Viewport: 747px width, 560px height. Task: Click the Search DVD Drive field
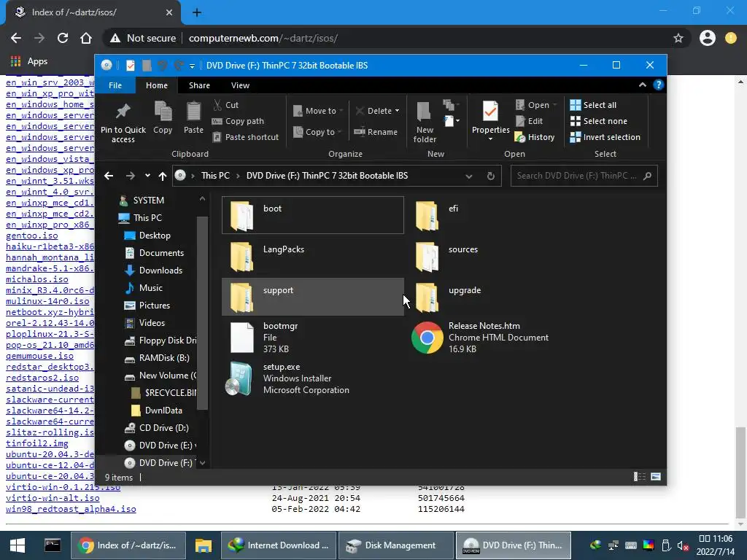click(584, 176)
